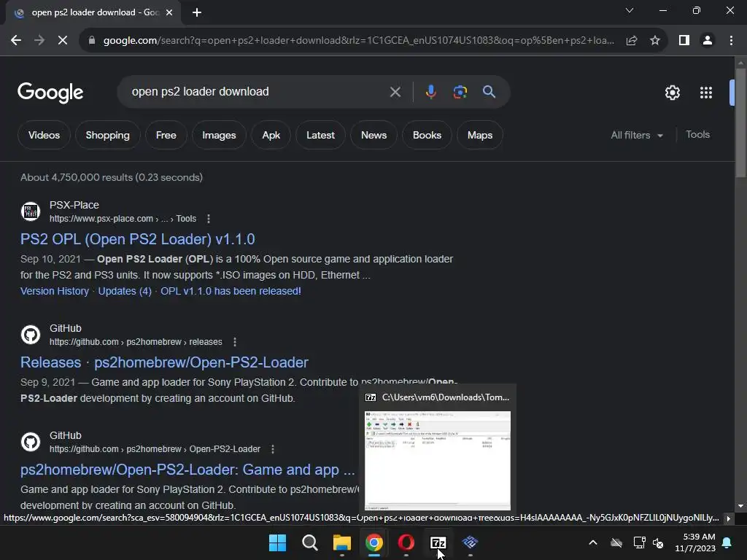Open 'OPL v1.1.0 has been released!' link
Viewport: 747px width, 560px height.
pos(231,291)
